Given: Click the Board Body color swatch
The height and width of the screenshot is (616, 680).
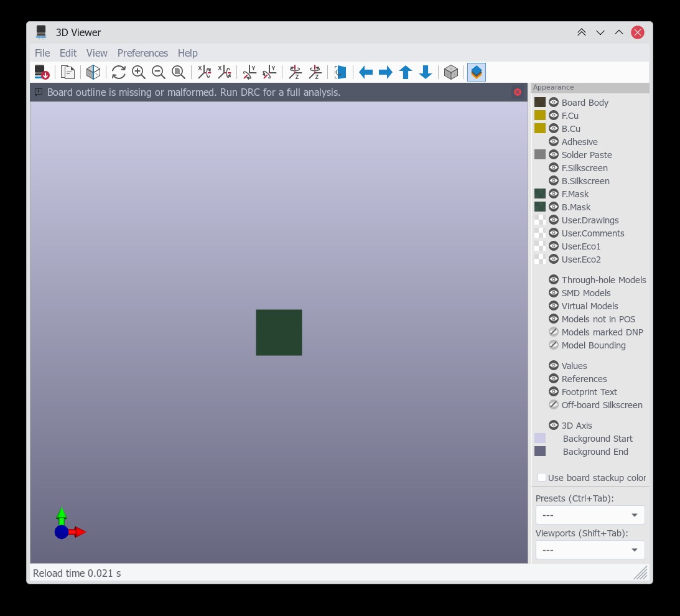Looking at the screenshot, I should (540, 102).
